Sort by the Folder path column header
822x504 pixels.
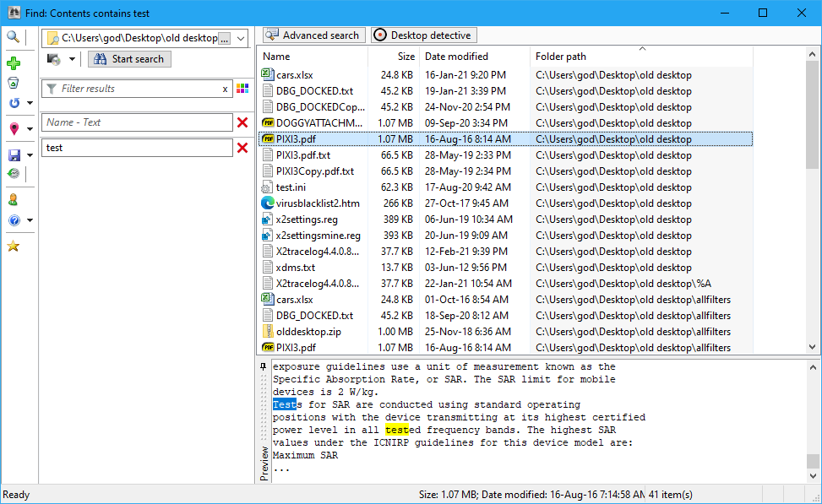(x=642, y=57)
